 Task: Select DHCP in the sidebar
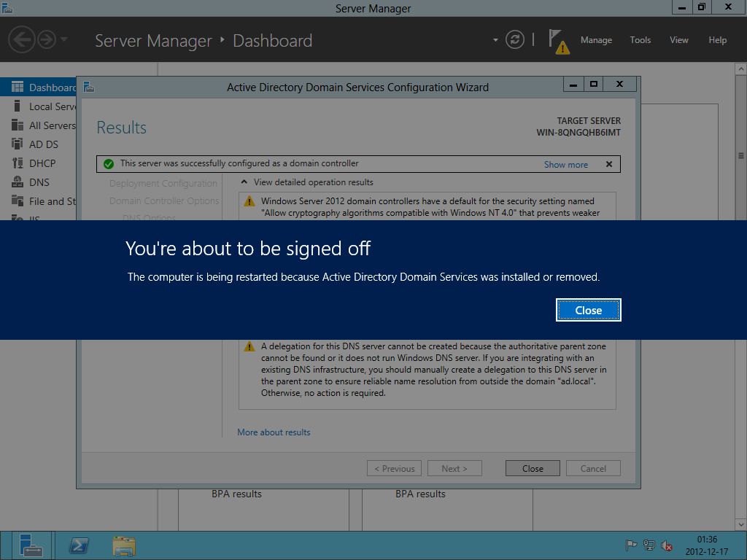coord(38,163)
